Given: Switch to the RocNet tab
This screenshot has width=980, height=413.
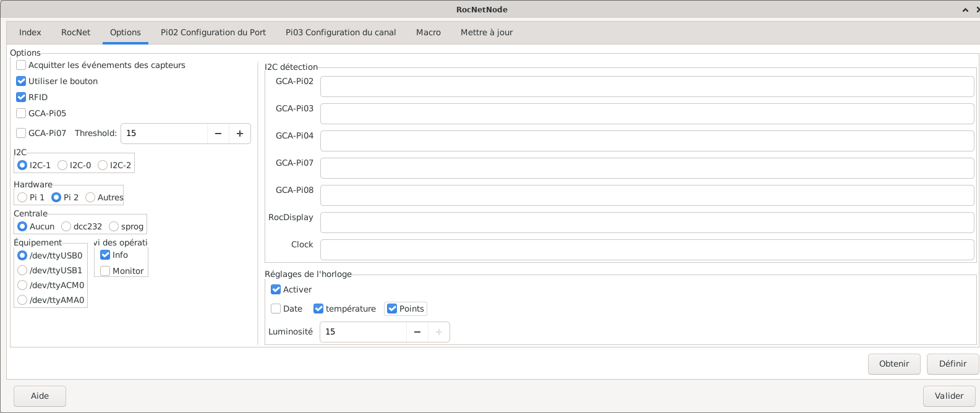Looking at the screenshot, I should [x=75, y=32].
